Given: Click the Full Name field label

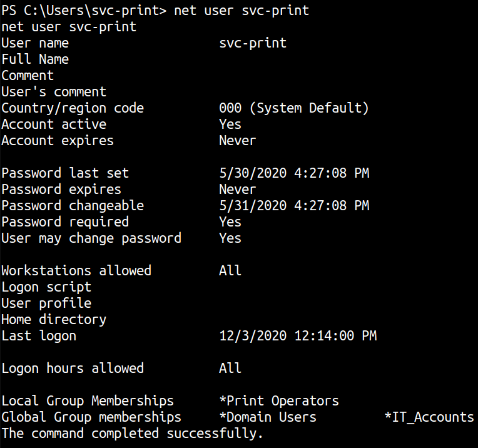Looking at the screenshot, I should [x=35, y=59].
